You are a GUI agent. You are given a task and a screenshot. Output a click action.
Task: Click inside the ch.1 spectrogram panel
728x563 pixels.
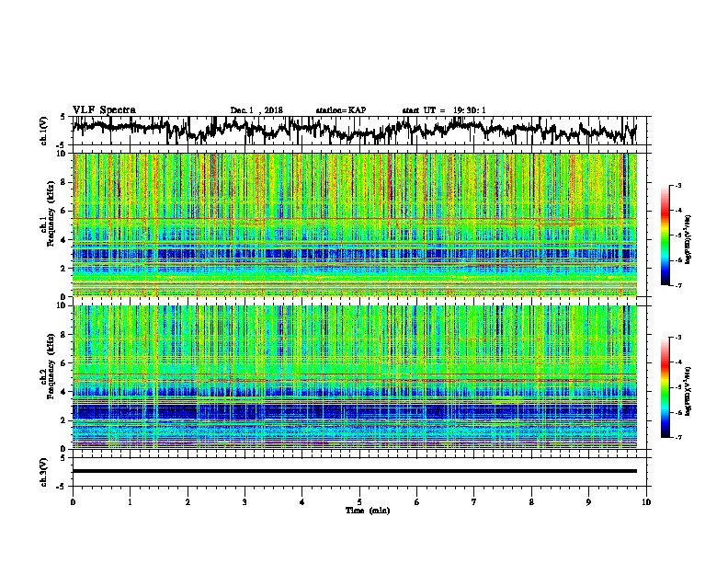(x=355, y=224)
